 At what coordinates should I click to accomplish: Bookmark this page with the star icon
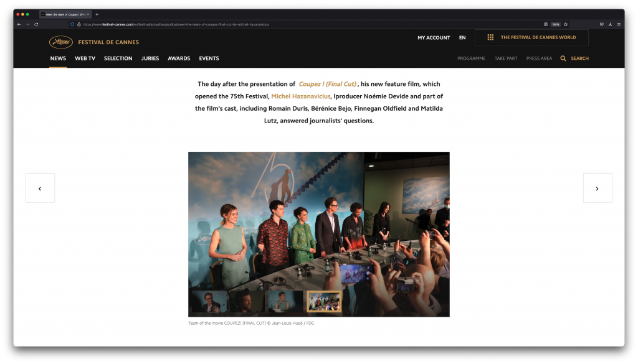coord(566,24)
